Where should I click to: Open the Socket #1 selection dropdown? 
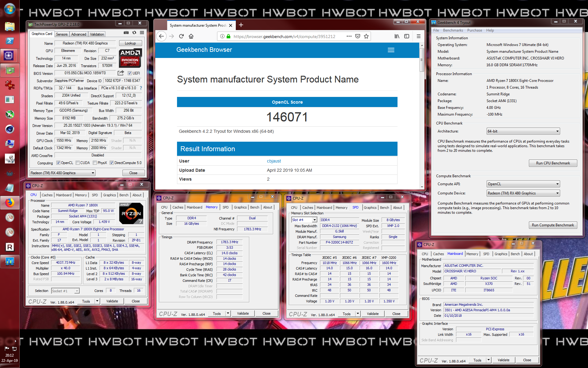click(x=65, y=291)
